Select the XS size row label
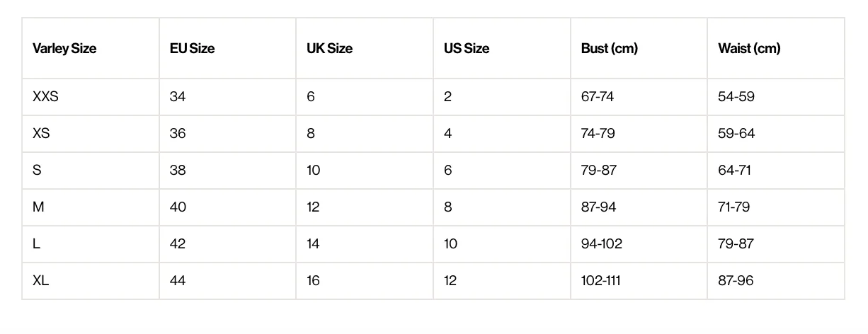868x334 pixels. (x=91, y=134)
